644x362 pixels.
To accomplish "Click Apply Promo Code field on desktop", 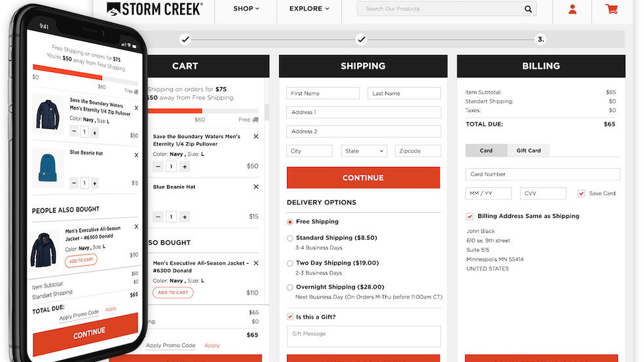I will coord(170,346).
